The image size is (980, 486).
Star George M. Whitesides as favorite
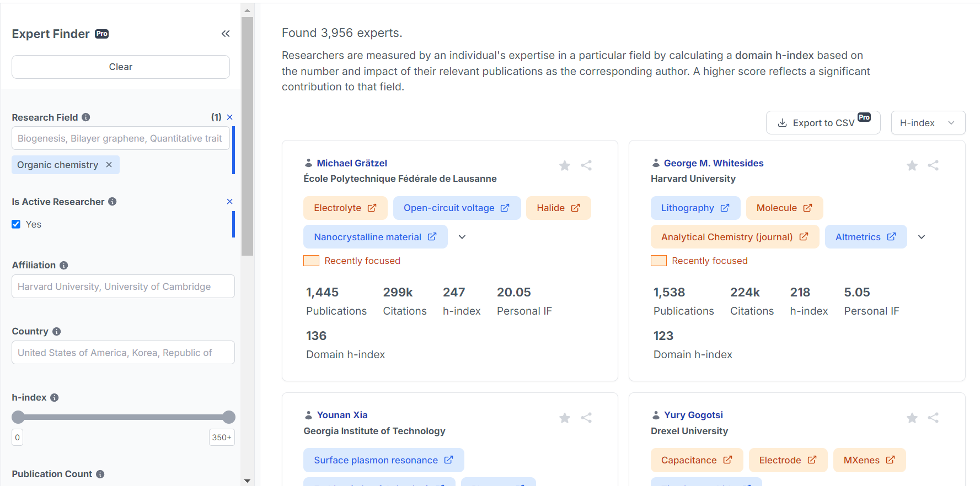(x=912, y=165)
